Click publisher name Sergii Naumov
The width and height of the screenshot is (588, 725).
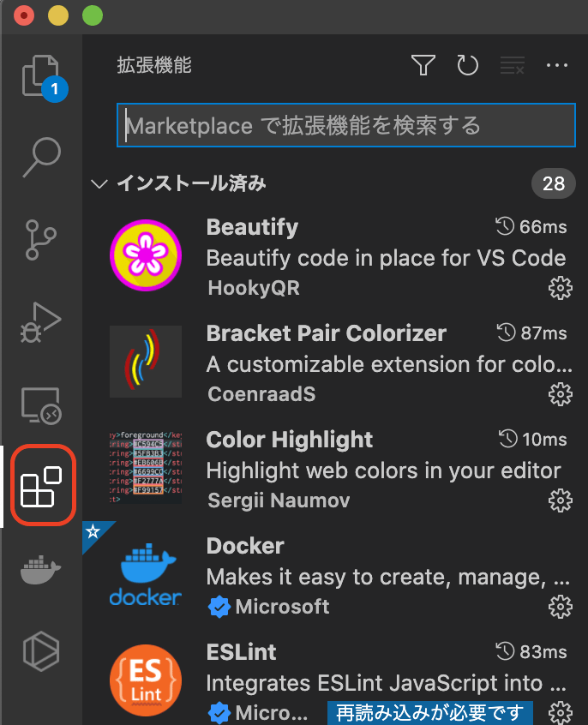click(279, 500)
